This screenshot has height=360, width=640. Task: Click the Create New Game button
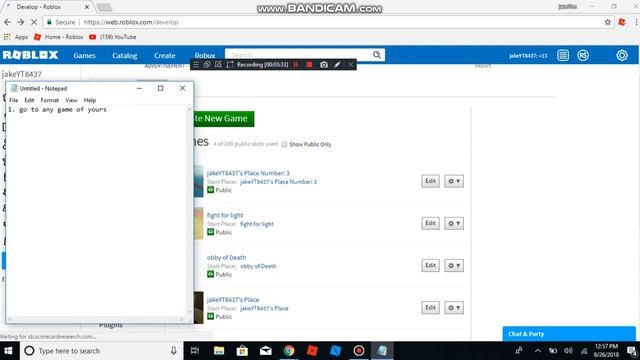click(224, 119)
